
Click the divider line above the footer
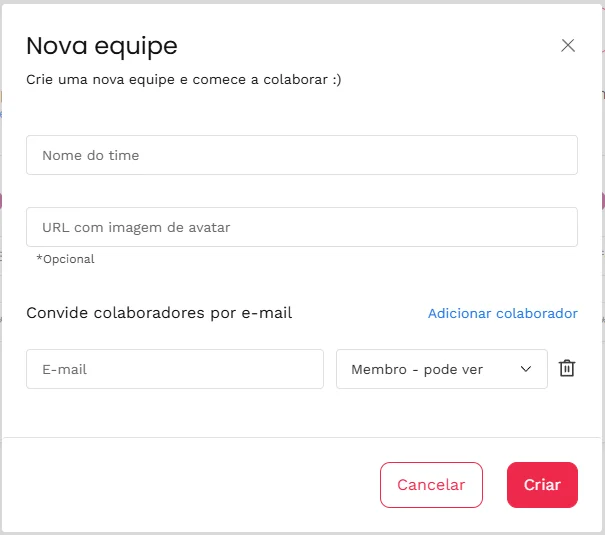point(302,437)
